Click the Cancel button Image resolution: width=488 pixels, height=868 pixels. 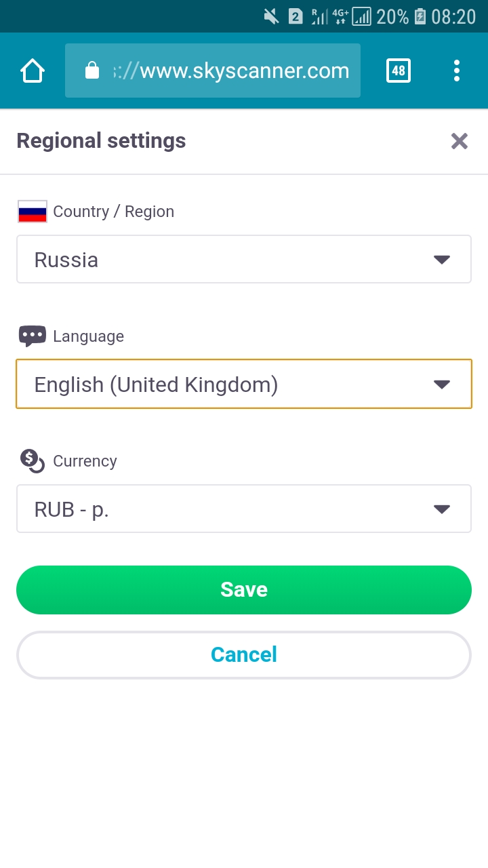pos(244,655)
